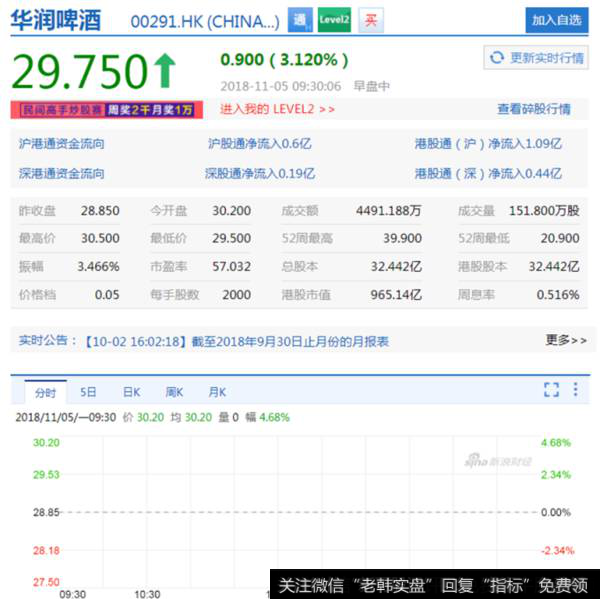Select the 分时 chart tab

[46, 393]
